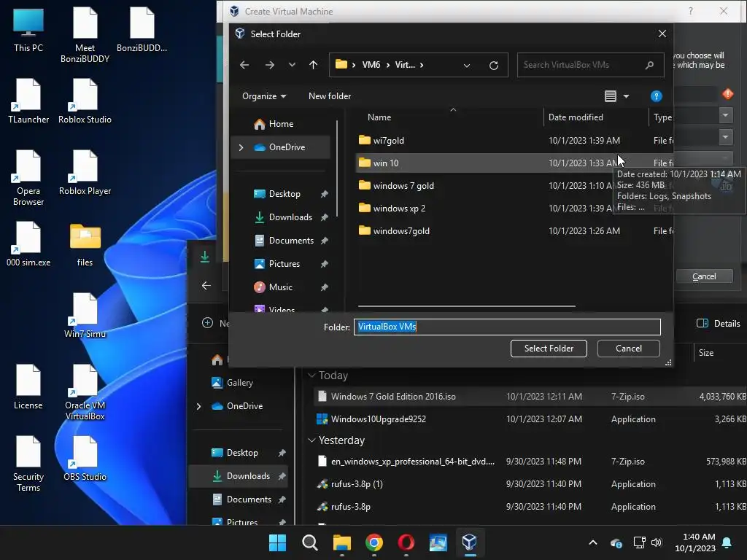Open Downloads in dialog quick access
Viewport: 747px width, 560px height.
point(290,217)
